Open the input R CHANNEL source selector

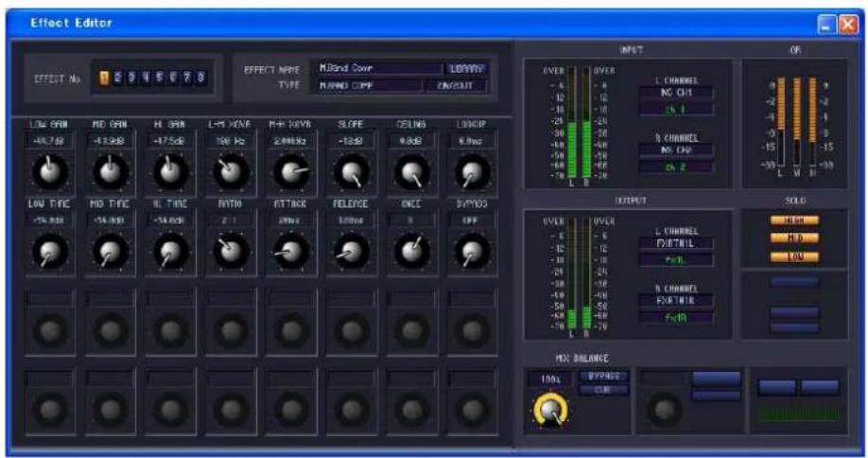pos(676,150)
